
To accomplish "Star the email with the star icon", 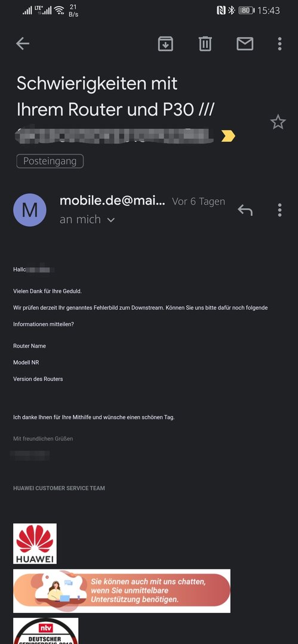I will pos(278,122).
